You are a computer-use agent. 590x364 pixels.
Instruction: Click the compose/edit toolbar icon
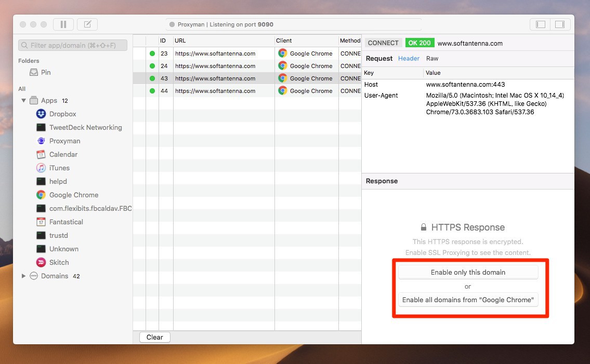pyautogui.click(x=87, y=24)
